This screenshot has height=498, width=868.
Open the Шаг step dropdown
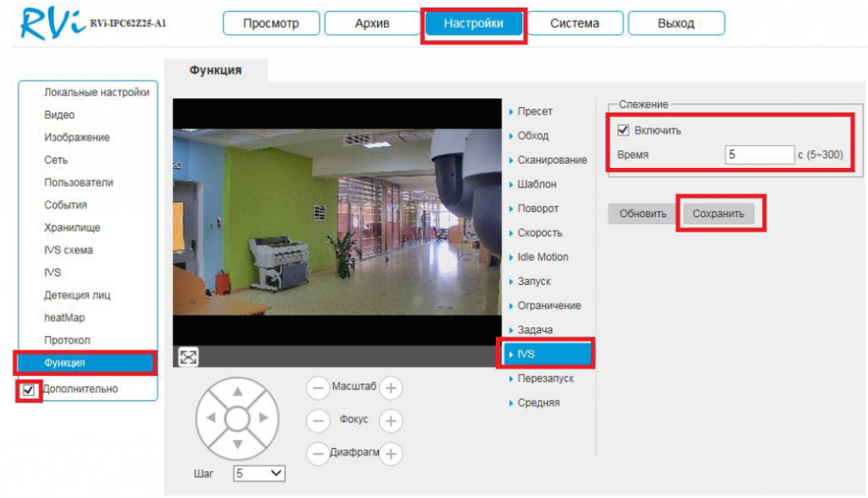tap(259, 473)
